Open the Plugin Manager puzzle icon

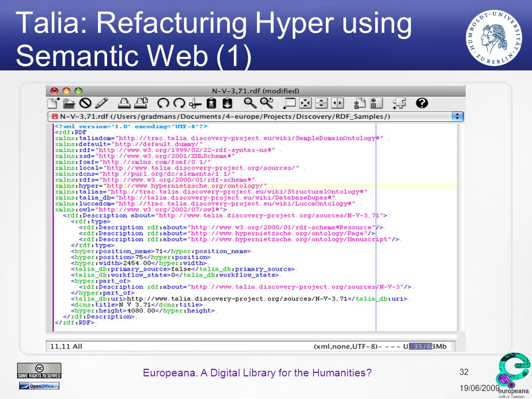click(399, 103)
